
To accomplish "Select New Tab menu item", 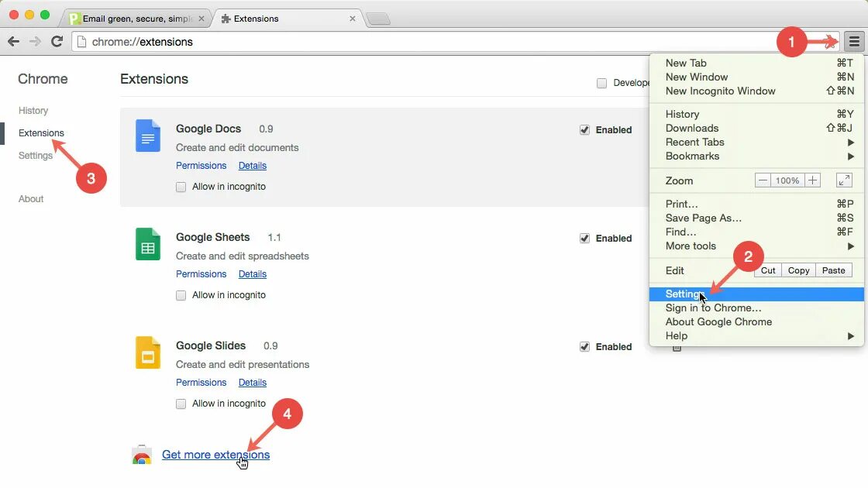I will (756, 63).
